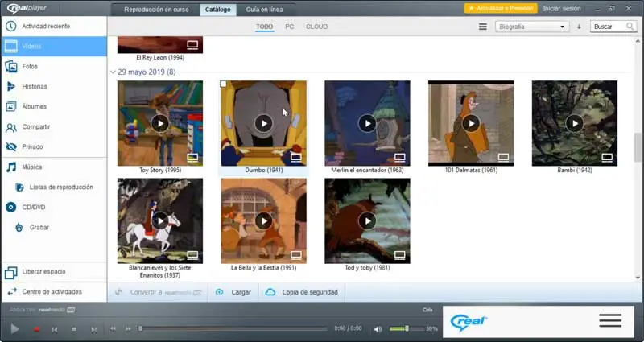Open the Guía en línea tab
This screenshot has width=644, height=342.
(265, 10)
